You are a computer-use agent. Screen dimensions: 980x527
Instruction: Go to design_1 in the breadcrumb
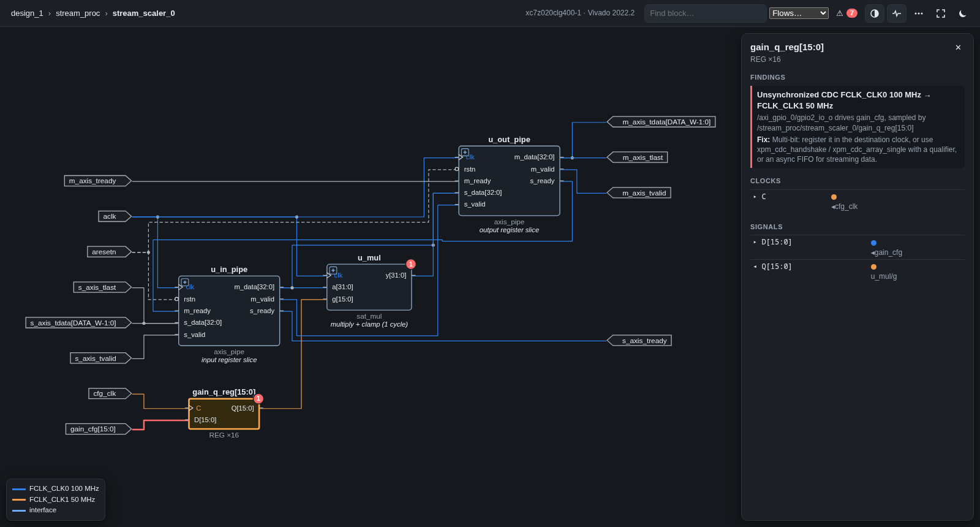(x=27, y=13)
